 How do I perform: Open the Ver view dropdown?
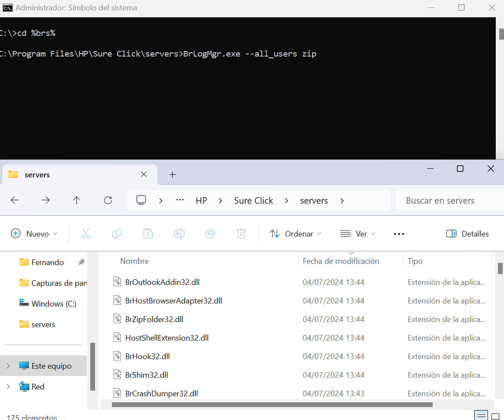click(358, 234)
